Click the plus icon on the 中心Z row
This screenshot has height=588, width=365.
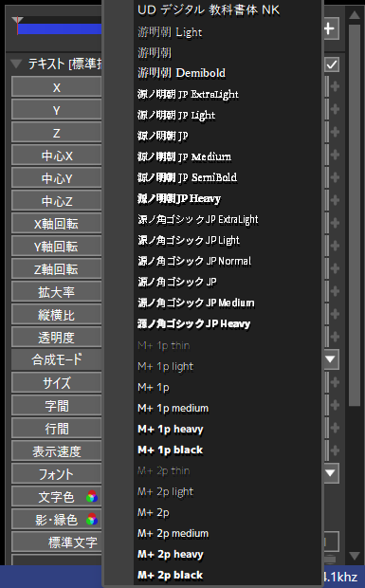[335, 200]
